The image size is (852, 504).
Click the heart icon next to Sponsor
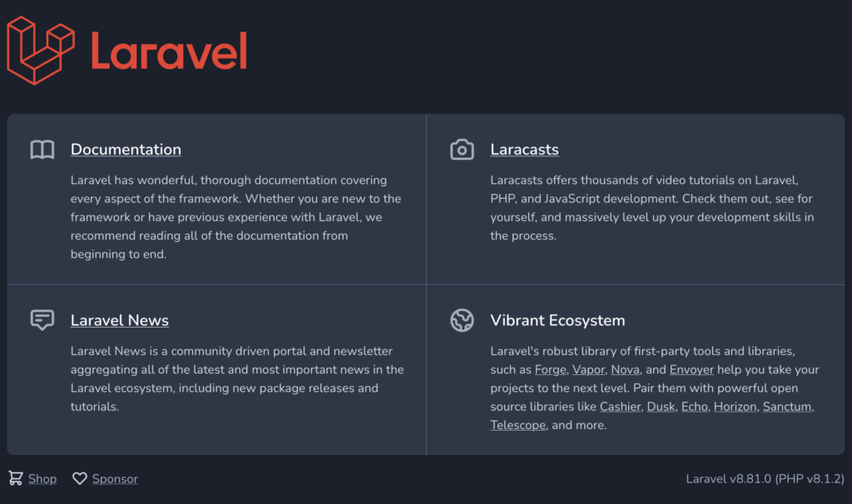pyautogui.click(x=80, y=478)
